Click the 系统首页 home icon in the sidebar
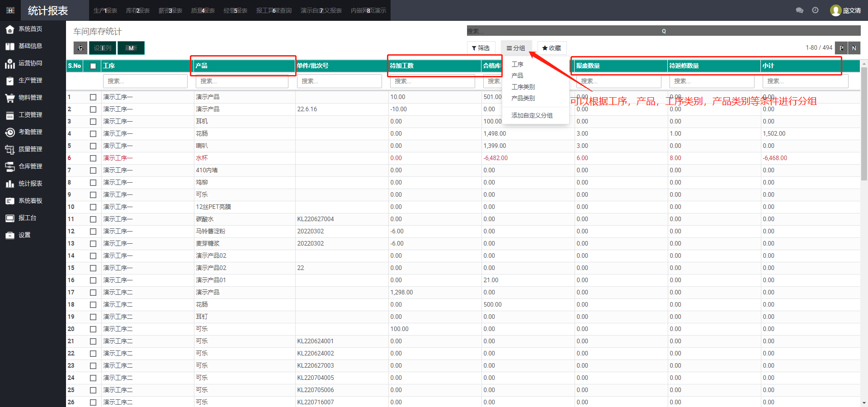Image resolution: width=868 pixels, height=407 pixels. coord(10,29)
